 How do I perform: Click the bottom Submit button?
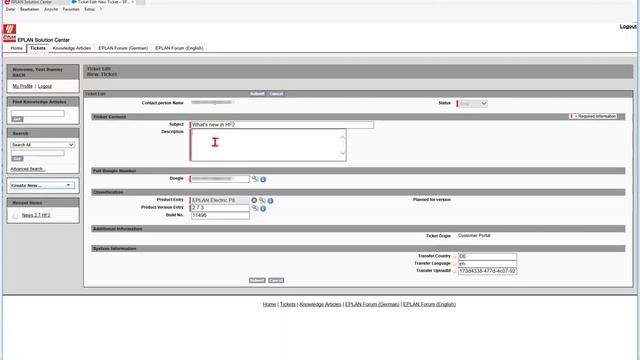pos(257,280)
